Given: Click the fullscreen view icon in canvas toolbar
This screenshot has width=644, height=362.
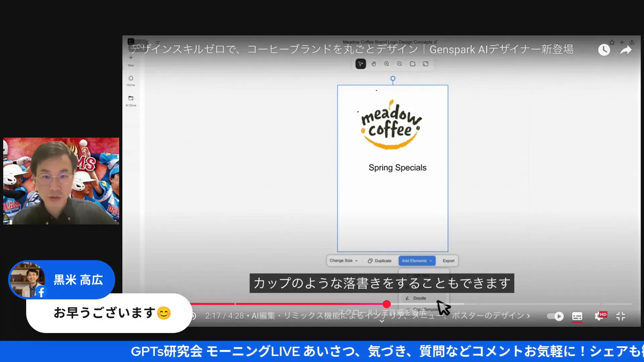Looking at the screenshot, I should (x=426, y=64).
